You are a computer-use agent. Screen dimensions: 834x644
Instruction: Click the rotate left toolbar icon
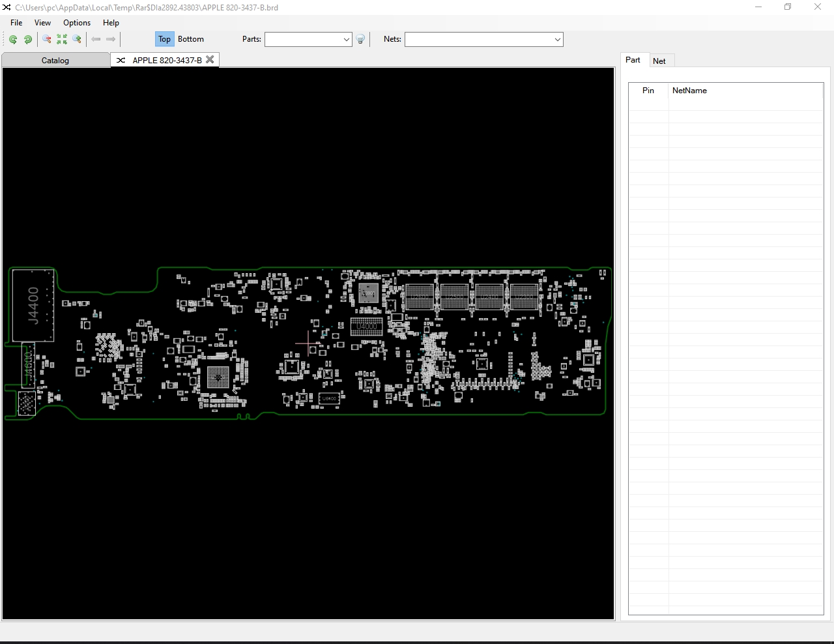[x=13, y=39]
